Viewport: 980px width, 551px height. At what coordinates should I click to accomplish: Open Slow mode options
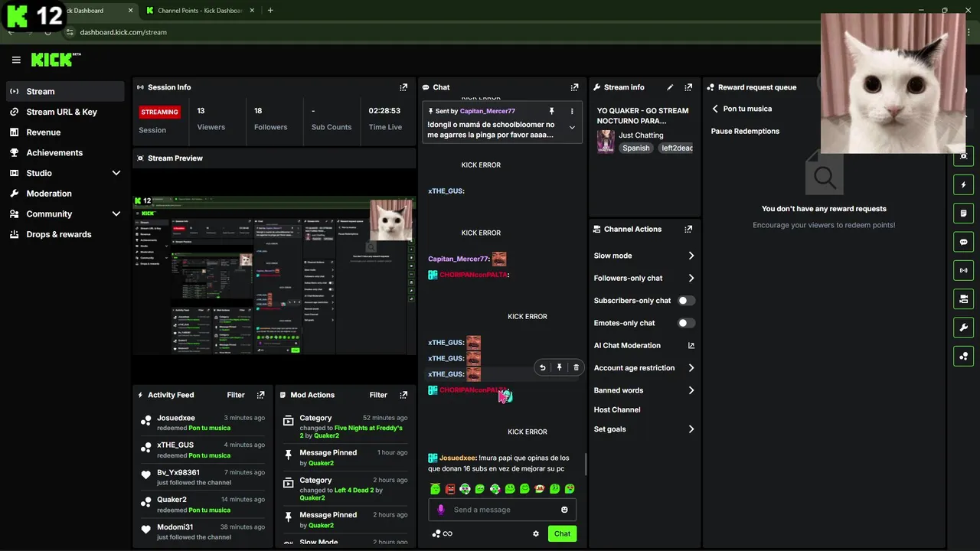tap(645, 256)
